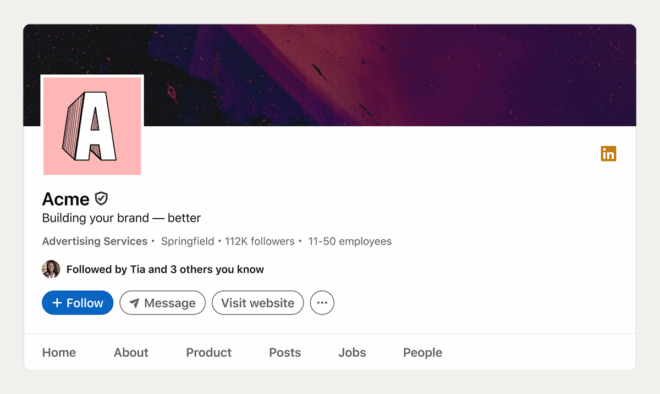
Task: Click the LinkedIn logo icon
Action: (608, 154)
